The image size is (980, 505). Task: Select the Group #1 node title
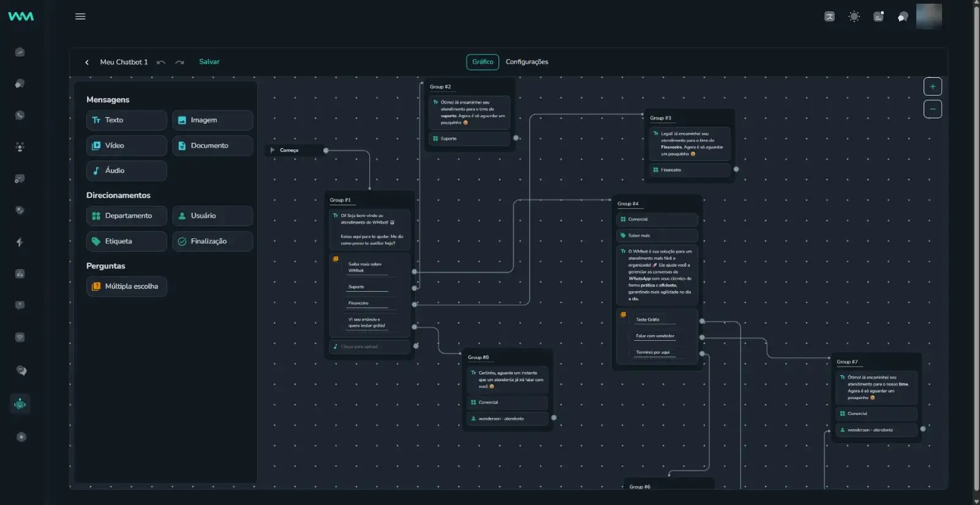pyautogui.click(x=341, y=200)
